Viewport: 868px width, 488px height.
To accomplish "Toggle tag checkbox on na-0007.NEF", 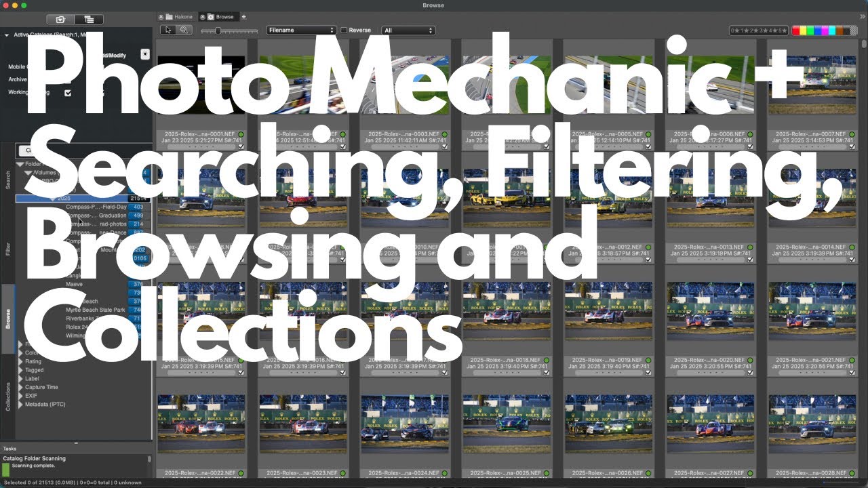I will 852,146.
